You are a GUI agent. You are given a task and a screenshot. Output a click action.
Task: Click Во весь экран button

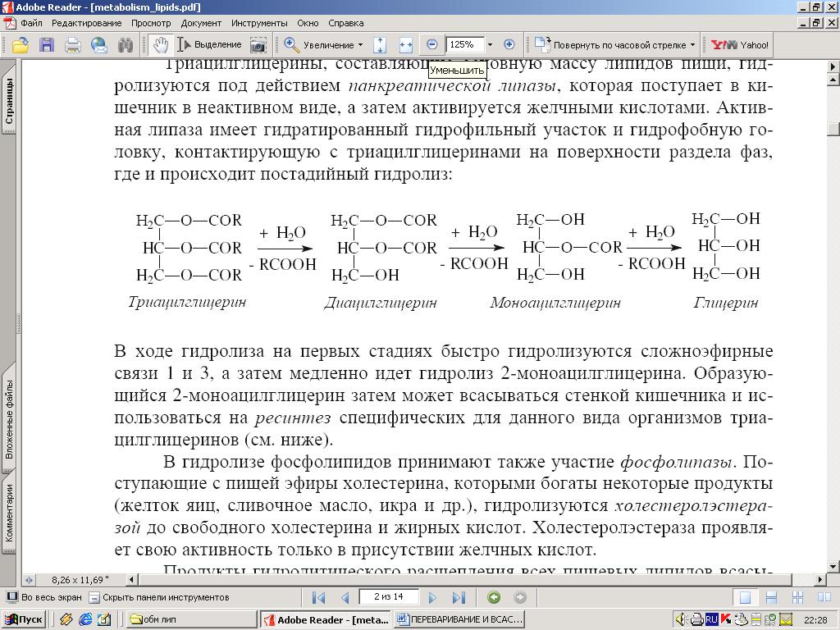point(44,597)
